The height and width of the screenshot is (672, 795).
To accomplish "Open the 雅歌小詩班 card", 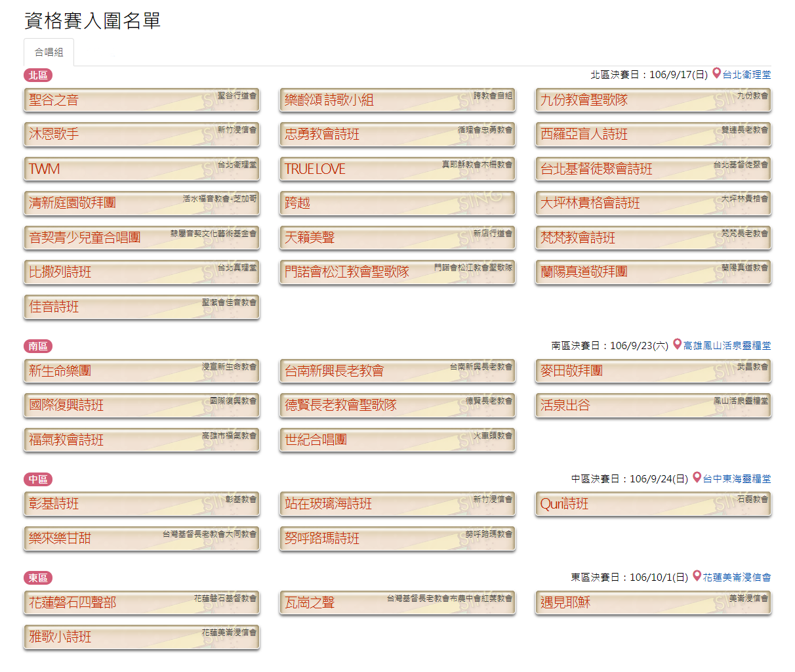I will (x=142, y=637).
